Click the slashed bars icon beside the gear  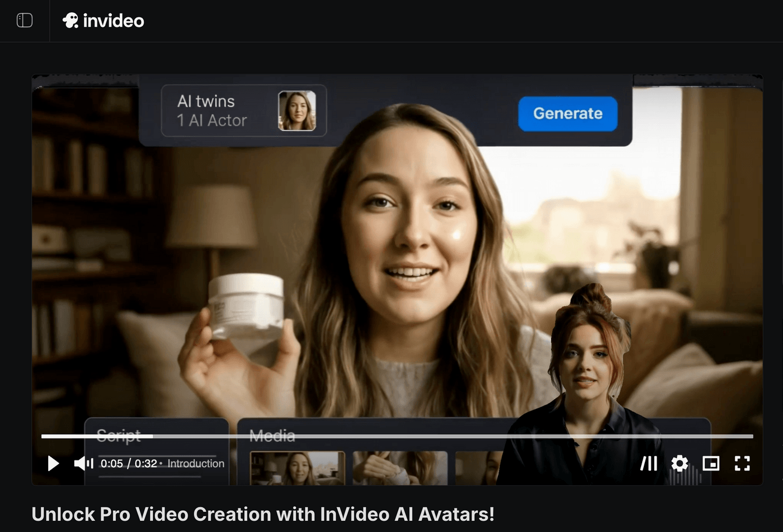[x=649, y=463]
